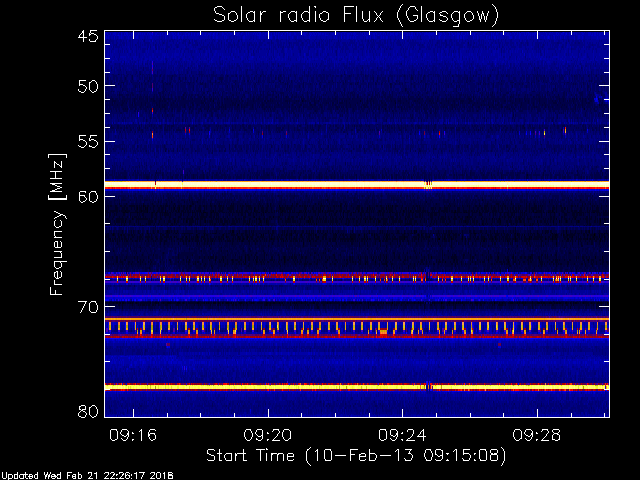Click the 50 frequency tick label

[x=88, y=86]
